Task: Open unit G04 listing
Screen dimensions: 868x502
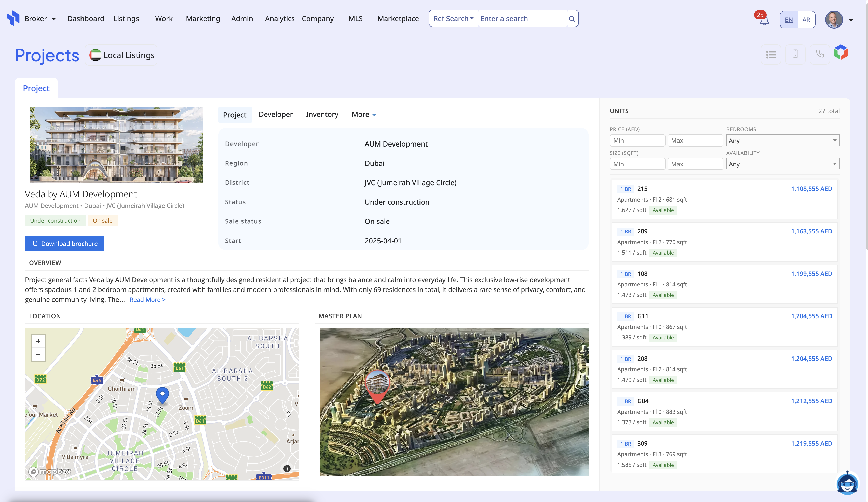Action: 725,412
